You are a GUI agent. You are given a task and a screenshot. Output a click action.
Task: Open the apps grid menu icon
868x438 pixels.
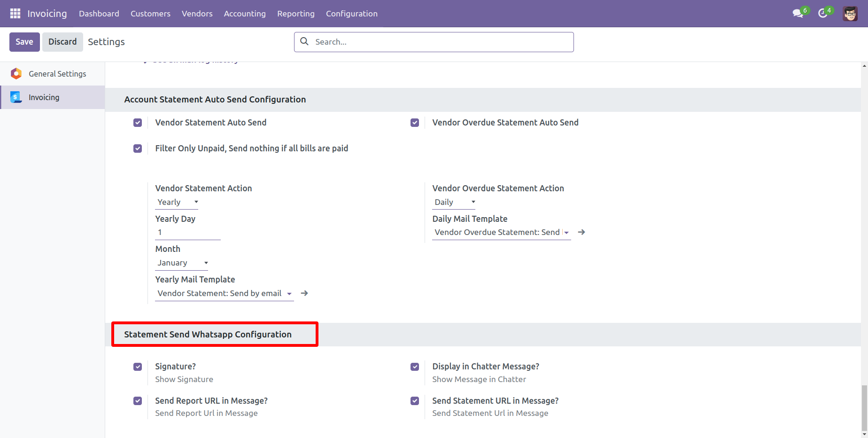coord(15,14)
